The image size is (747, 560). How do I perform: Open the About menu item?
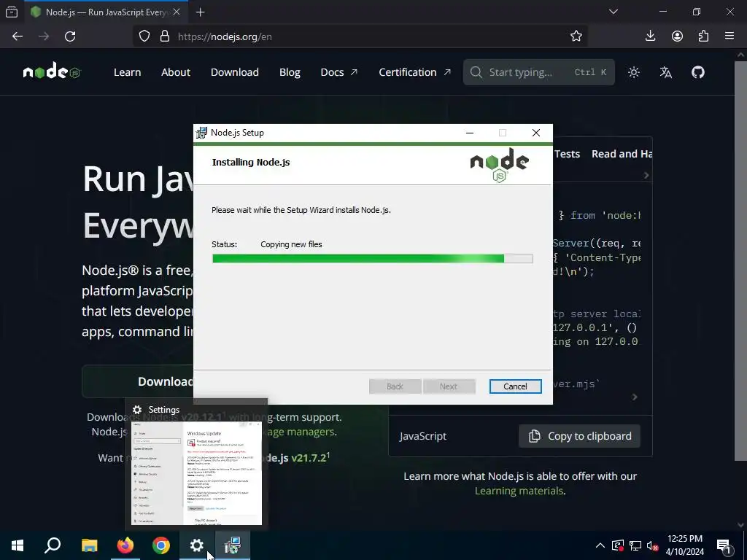tap(176, 72)
